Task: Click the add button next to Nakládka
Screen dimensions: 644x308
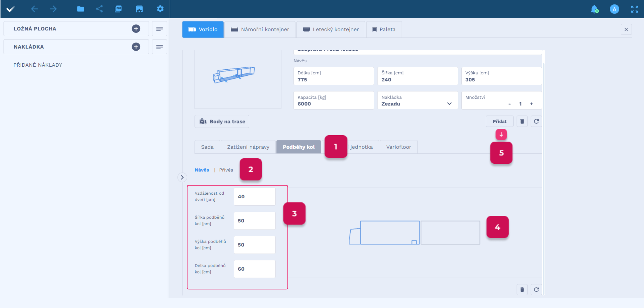Action: coord(136,47)
